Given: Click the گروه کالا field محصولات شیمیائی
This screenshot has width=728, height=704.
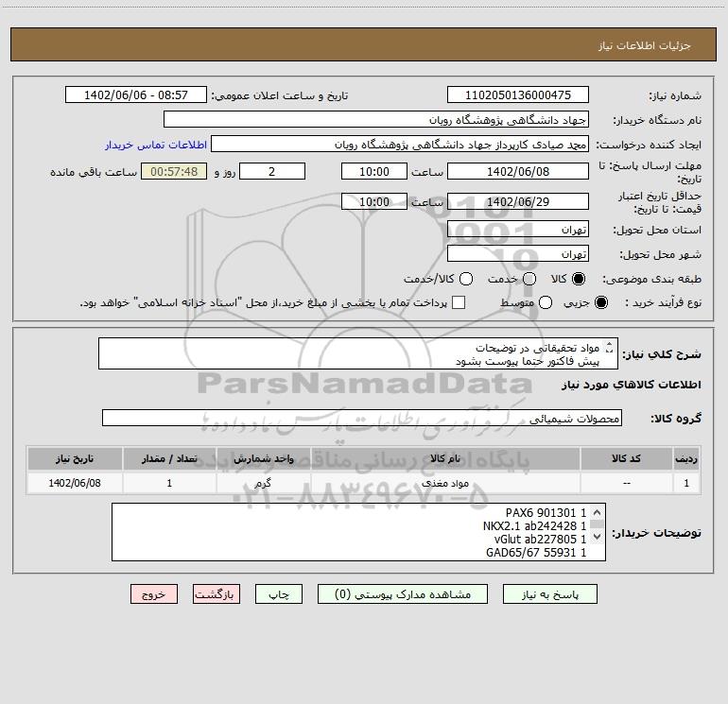Looking at the screenshot, I should click(362, 418).
